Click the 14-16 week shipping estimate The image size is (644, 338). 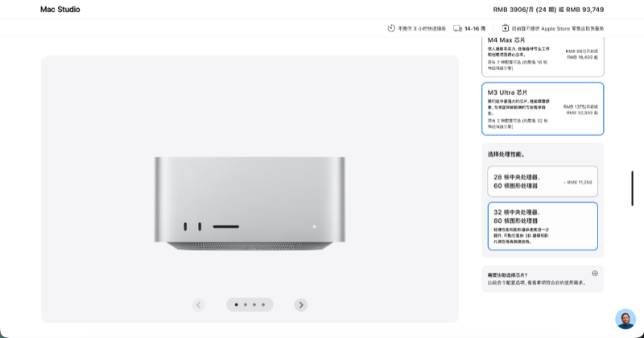[x=475, y=29]
